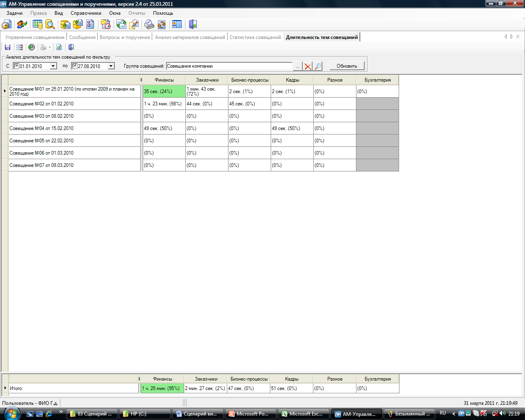
Task: Open the Помощь menu
Action: pos(163,13)
